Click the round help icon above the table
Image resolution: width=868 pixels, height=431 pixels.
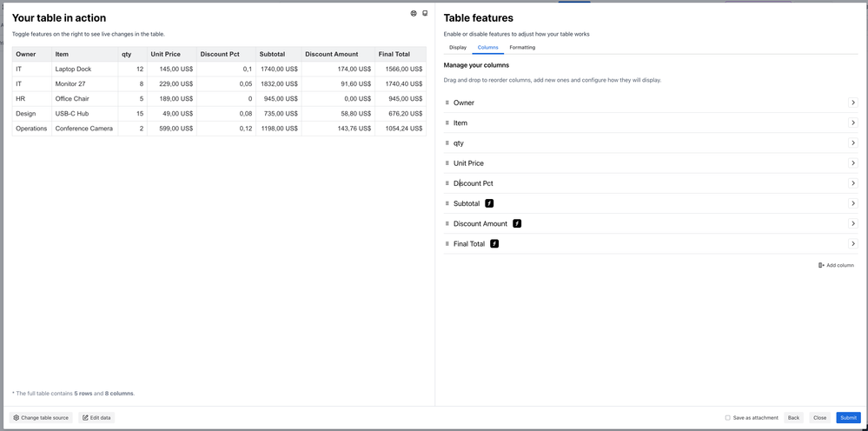(414, 13)
